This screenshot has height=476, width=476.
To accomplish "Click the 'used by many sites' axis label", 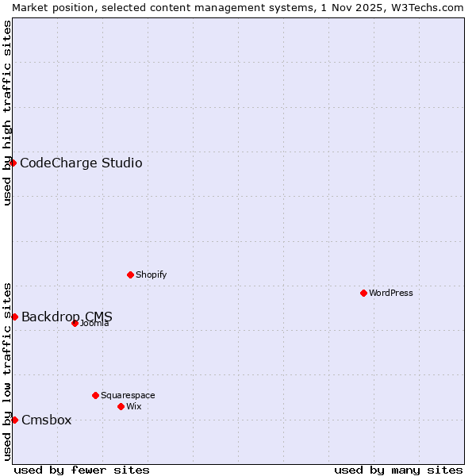I will [398, 470].
